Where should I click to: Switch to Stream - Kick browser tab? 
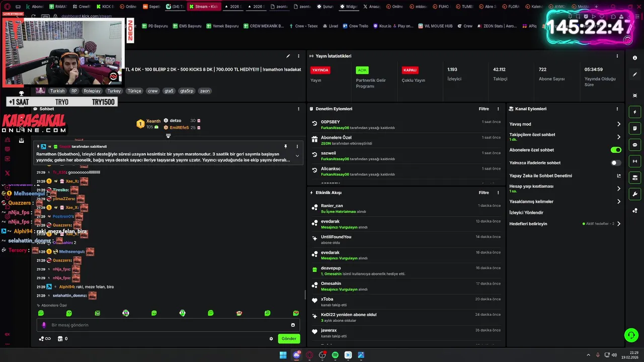tap(203, 7)
